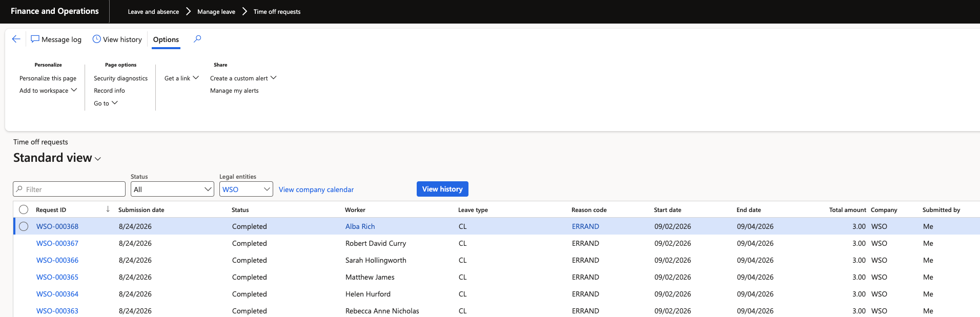Click the Status column header in the grid
This screenshot has height=317, width=980.
[x=240, y=210]
